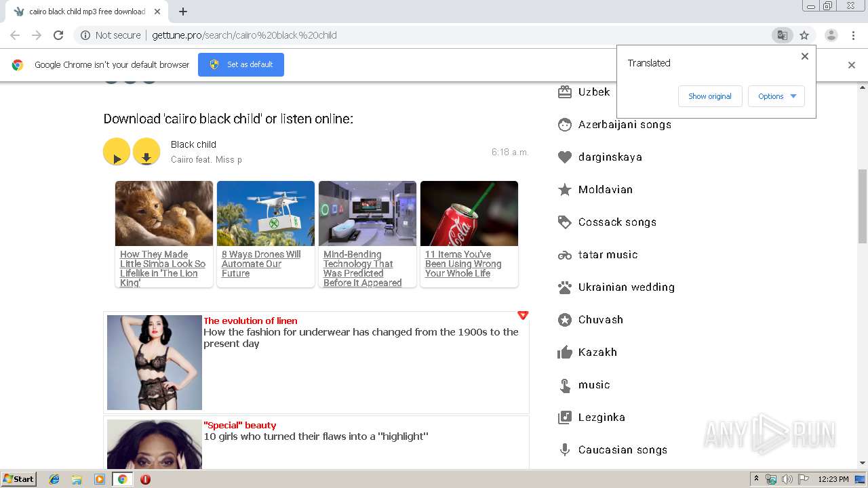Image resolution: width=868 pixels, height=488 pixels.
Task: Click the taskbar clock showing 12:23 PM
Action: pyautogui.click(x=833, y=479)
